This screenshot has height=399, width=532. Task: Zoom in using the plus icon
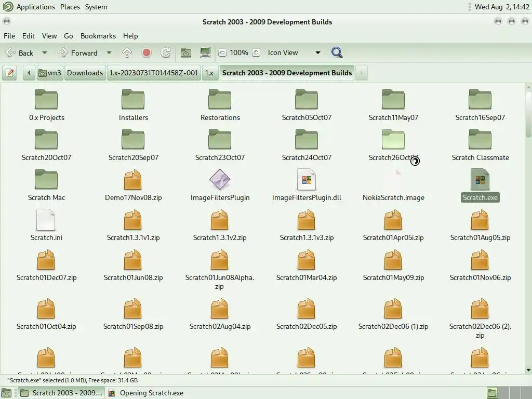256,52
